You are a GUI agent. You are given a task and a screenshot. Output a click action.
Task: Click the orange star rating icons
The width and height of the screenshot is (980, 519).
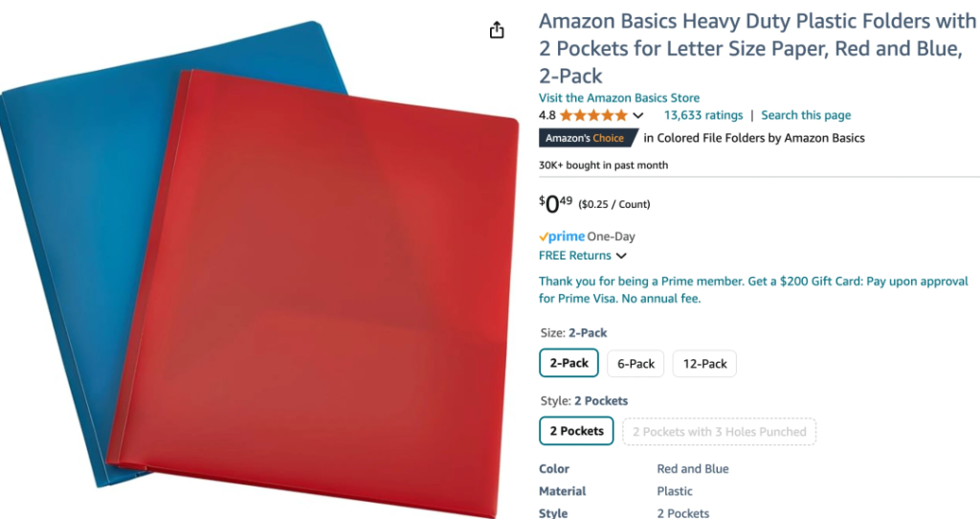(593, 115)
